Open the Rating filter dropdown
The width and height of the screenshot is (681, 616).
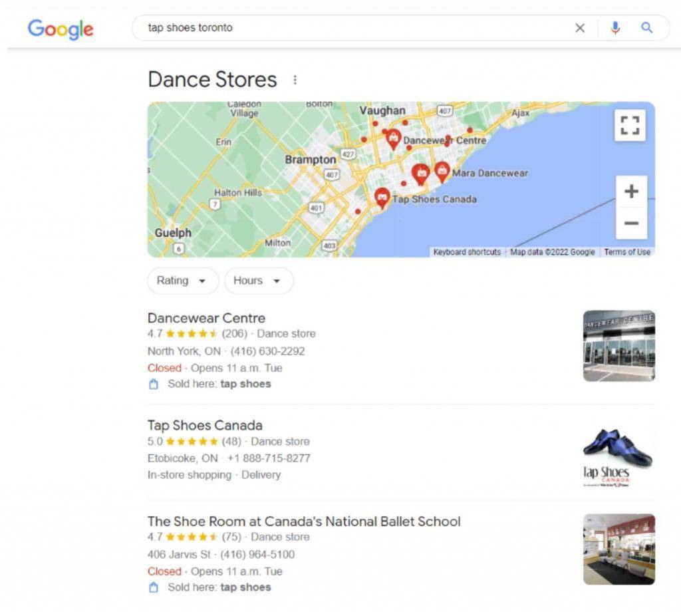coord(183,281)
